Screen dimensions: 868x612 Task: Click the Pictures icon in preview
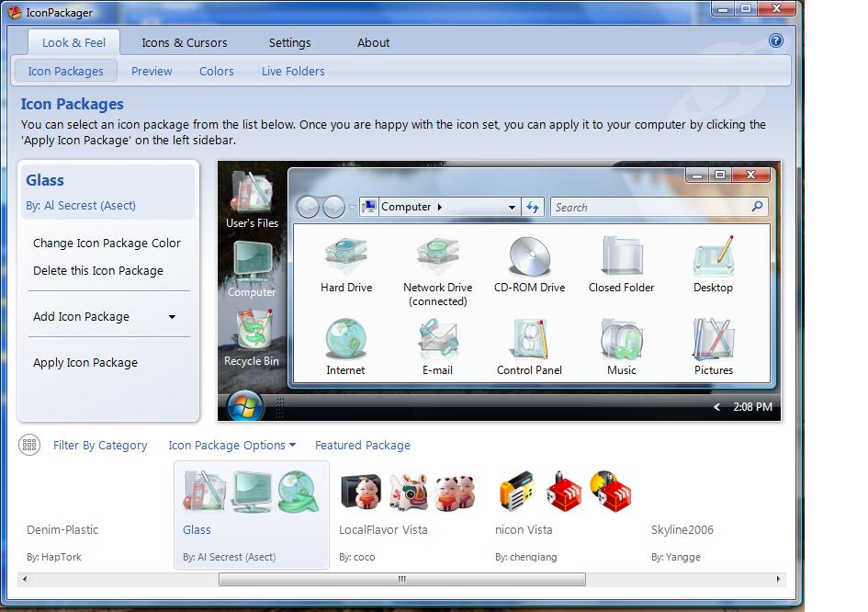pyautogui.click(x=714, y=338)
